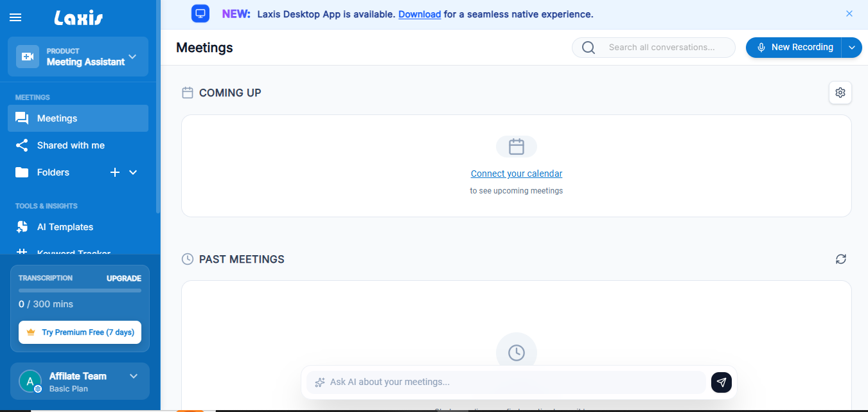Viewport: 868px width, 412px height.
Task: Expand the Folders list chevron
Action: [x=133, y=172]
